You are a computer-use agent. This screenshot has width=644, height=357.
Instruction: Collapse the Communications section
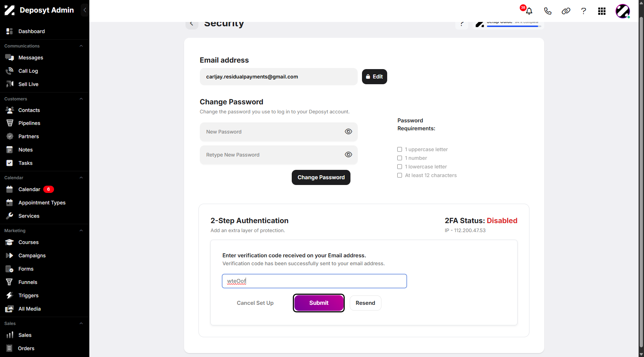pyautogui.click(x=81, y=46)
